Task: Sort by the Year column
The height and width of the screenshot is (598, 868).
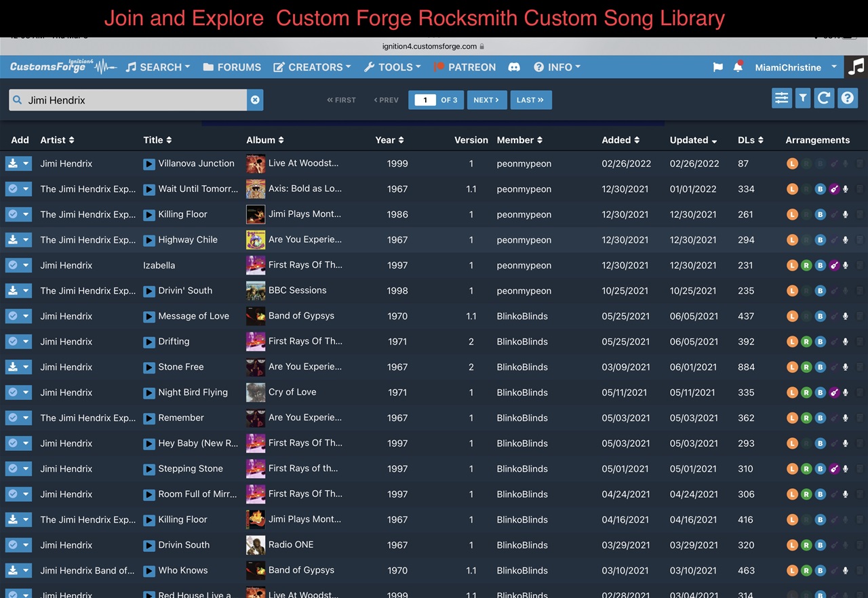Action: tap(389, 140)
